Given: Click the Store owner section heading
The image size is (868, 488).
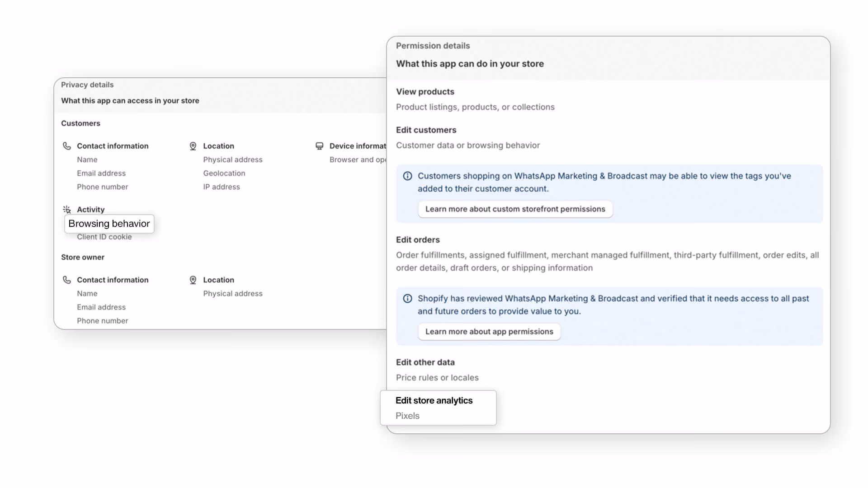Looking at the screenshot, I should (x=83, y=257).
